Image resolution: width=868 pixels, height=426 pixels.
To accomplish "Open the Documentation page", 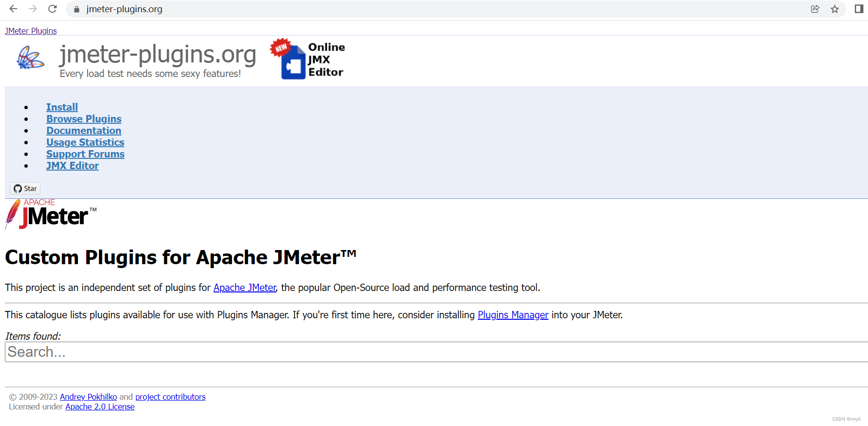I will 84,131.
